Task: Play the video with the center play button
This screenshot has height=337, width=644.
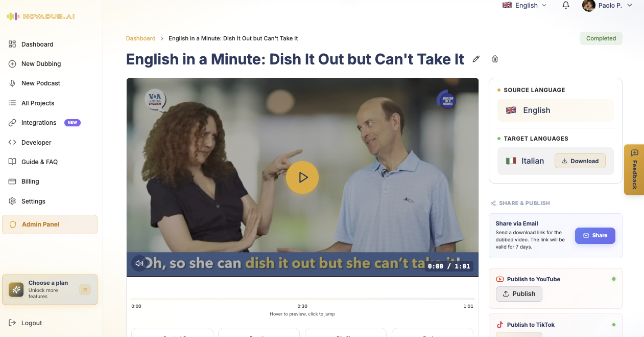Action: coord(302,177)
